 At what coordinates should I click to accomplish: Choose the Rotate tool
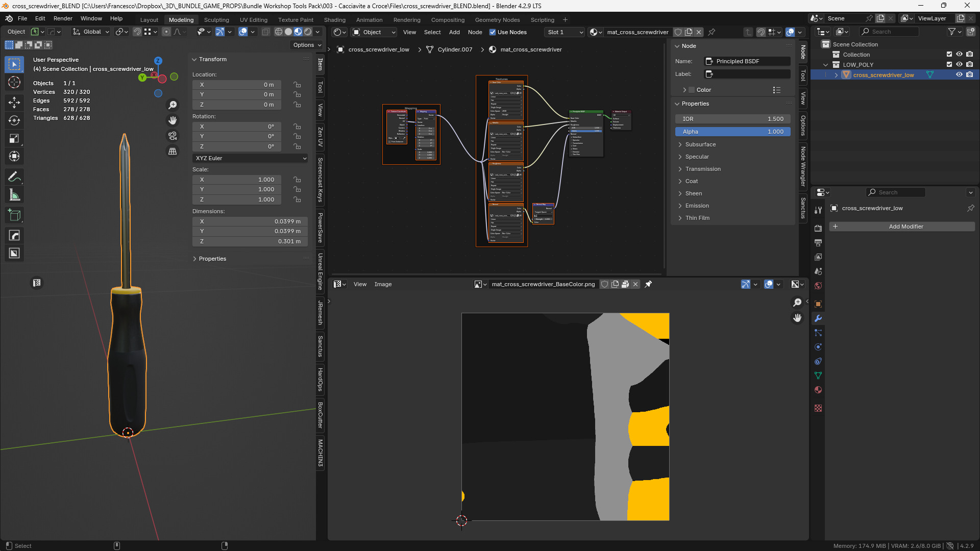point(14,120)
